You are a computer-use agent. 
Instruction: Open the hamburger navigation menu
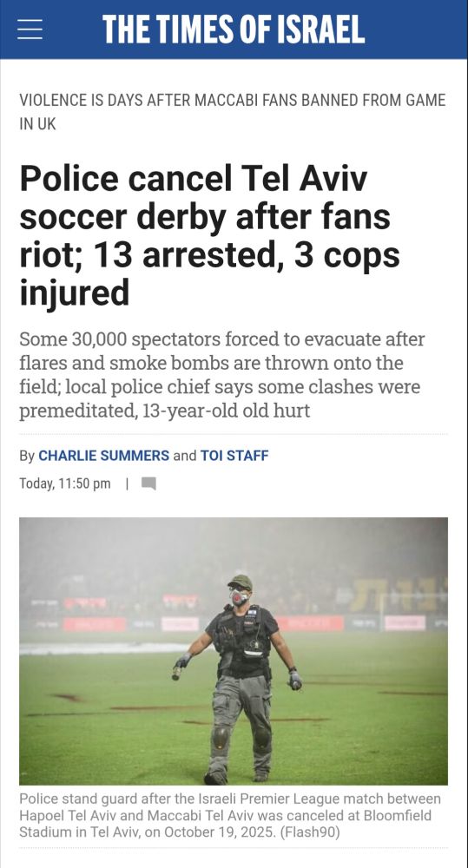pos(30,30)
